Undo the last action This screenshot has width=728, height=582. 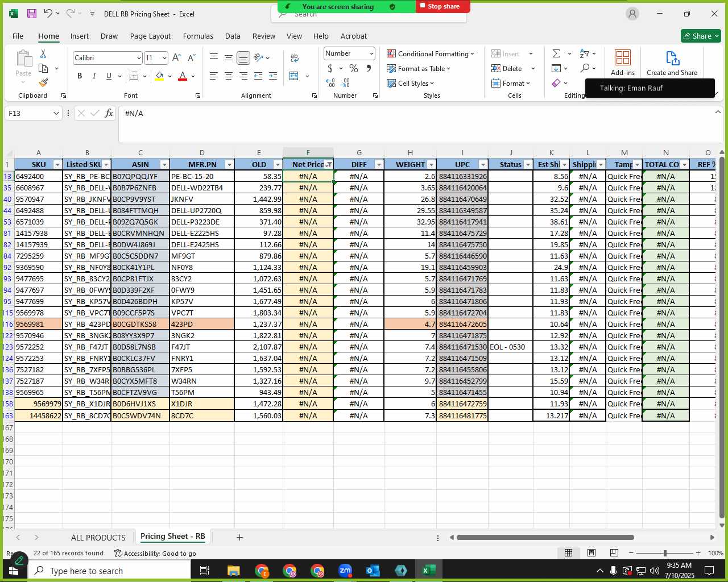click(48, 14)
